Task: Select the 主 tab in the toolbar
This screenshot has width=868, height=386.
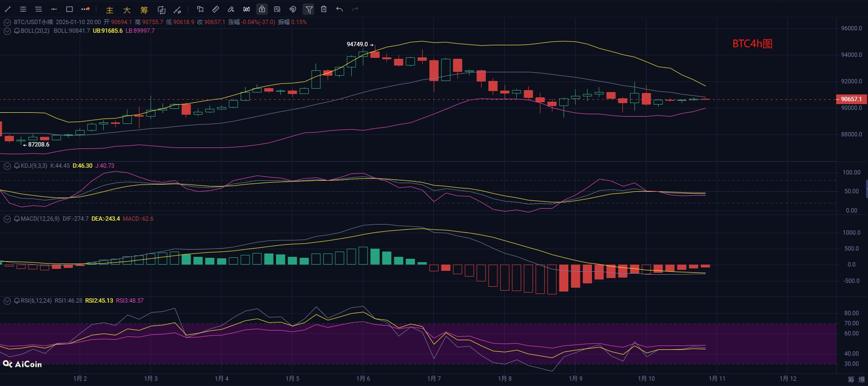Action: click(110, 10)
